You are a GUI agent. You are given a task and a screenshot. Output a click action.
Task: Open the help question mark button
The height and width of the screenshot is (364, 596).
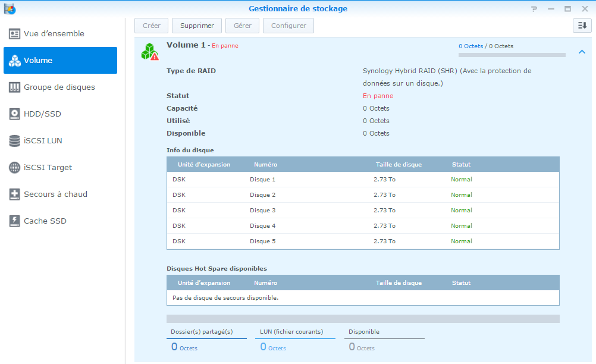[534, 9]
